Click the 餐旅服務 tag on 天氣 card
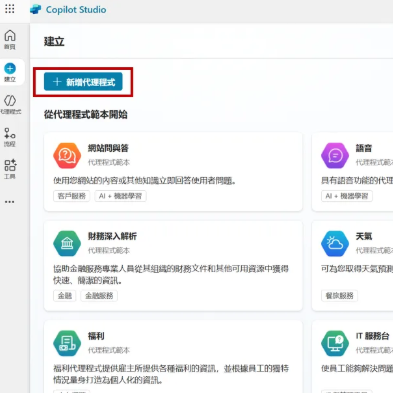Viewport: 393px width, 393px height. 339,296
